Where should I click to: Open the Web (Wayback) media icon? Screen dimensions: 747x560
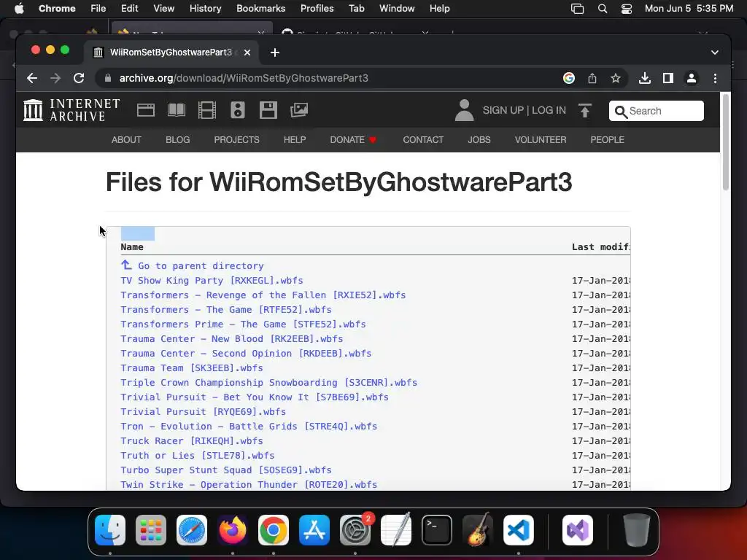(146, 110)
